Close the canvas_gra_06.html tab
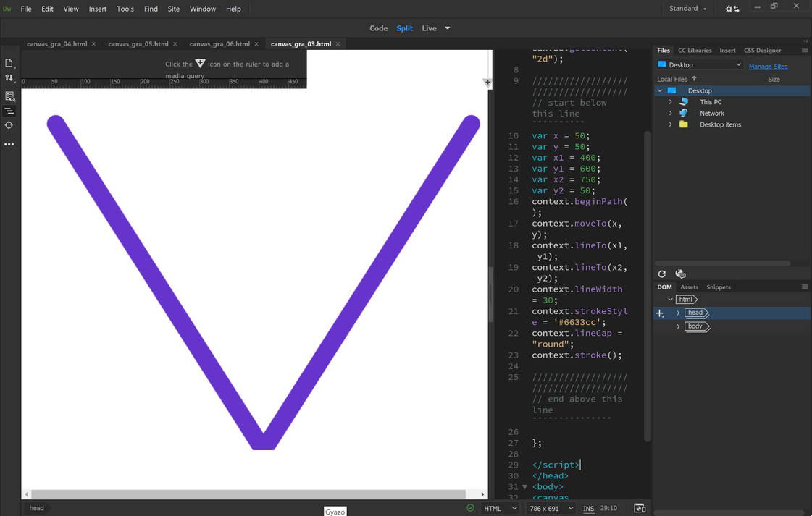812x516 pixels. pos(256,44)
